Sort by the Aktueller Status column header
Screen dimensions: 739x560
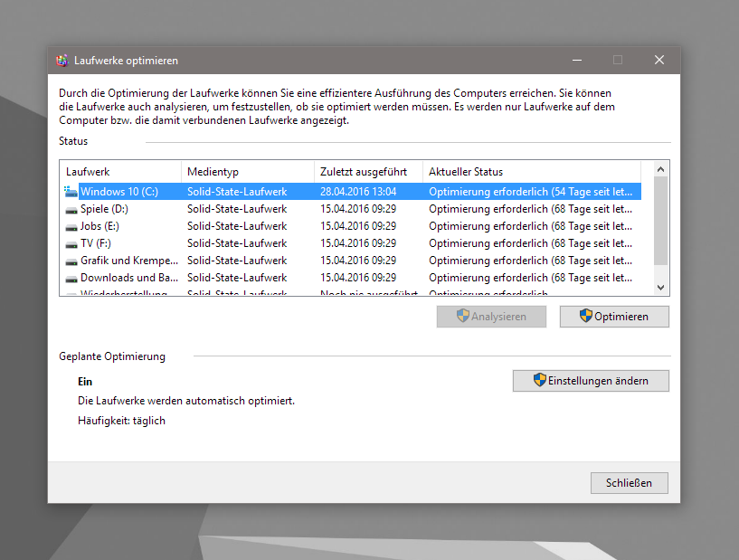[532, 172]
